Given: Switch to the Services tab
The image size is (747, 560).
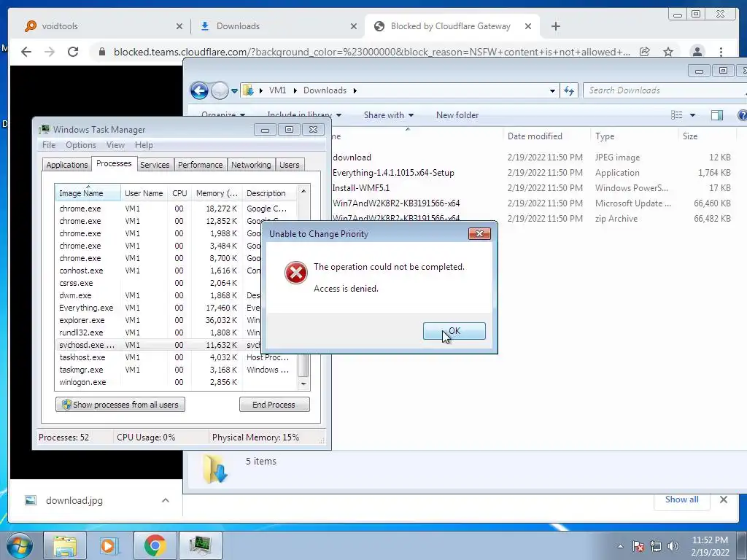Looking at the screenshot, I should [155, 165].
